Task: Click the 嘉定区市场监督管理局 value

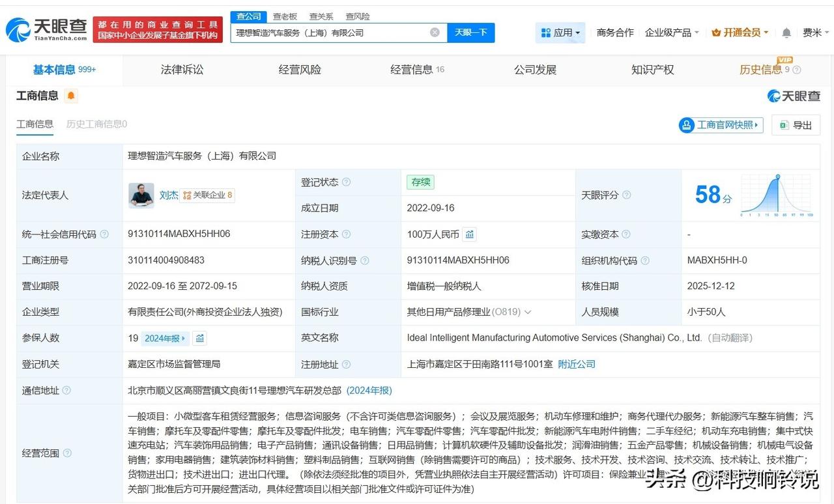Action: tap(174, 364)
